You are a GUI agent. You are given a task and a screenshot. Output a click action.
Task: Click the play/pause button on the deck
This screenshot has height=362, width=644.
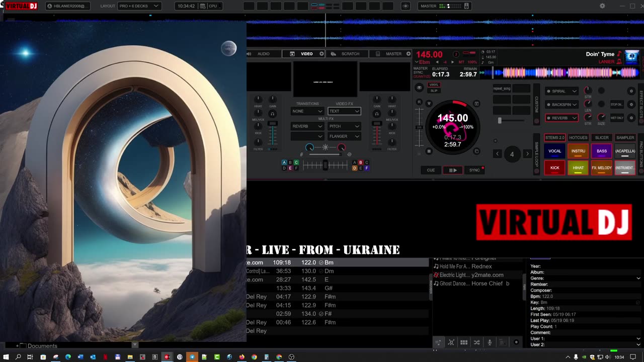coord(453,170)
